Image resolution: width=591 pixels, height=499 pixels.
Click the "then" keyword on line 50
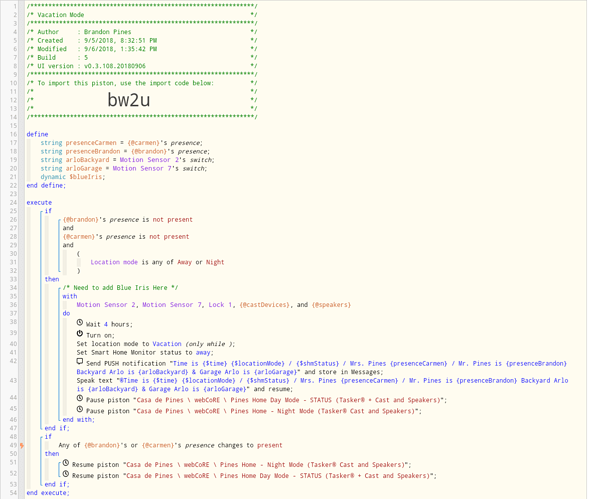[52, 454]
